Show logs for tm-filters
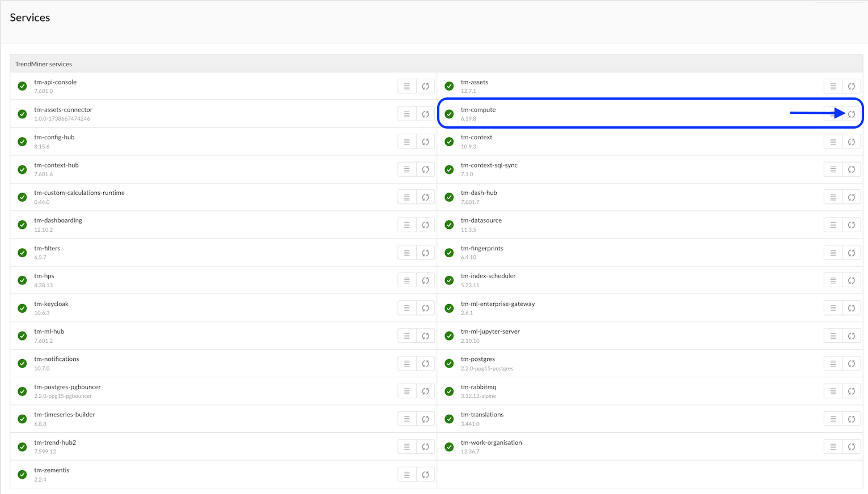This screenshot has height=494, width=868. point(407,253)
